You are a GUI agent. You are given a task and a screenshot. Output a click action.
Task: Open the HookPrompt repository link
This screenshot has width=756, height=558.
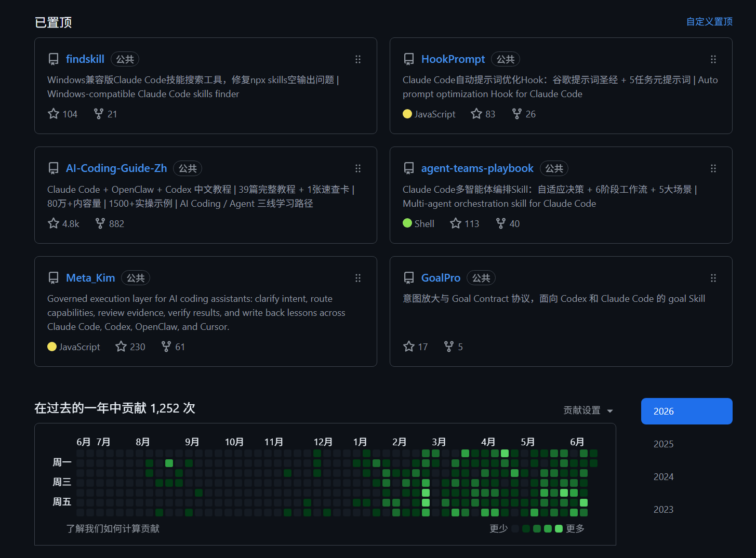click(x=453, y=59)
